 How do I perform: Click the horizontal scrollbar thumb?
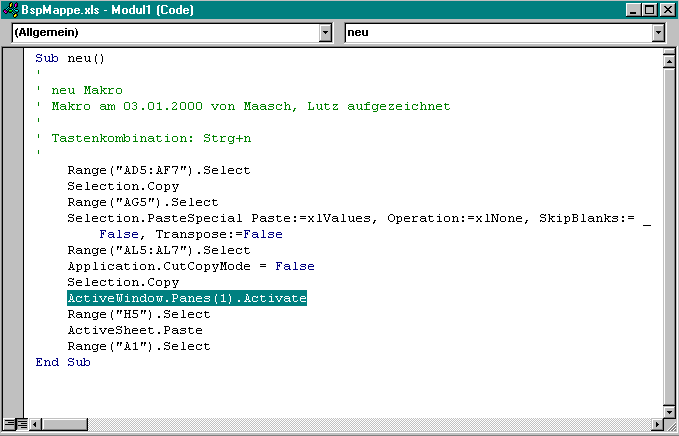(x=65, y=424)
